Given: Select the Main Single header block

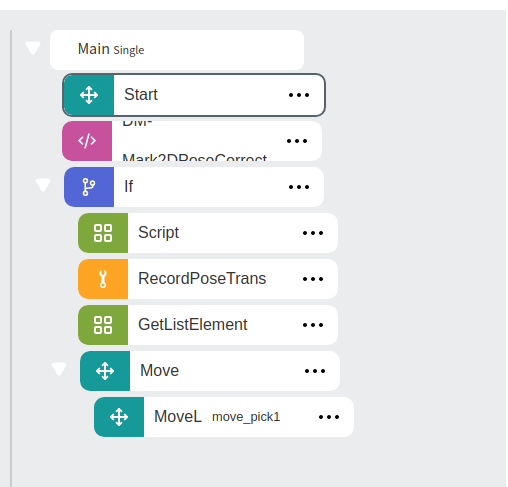Looking at the screenshot, I should (x=177, y=50).
